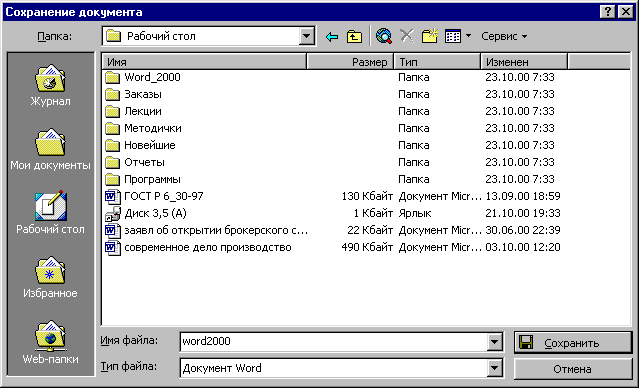The height and width of the screenshot is (388, 639).
Task: Click the Сохранить button
Action: [x=573, y=342]
